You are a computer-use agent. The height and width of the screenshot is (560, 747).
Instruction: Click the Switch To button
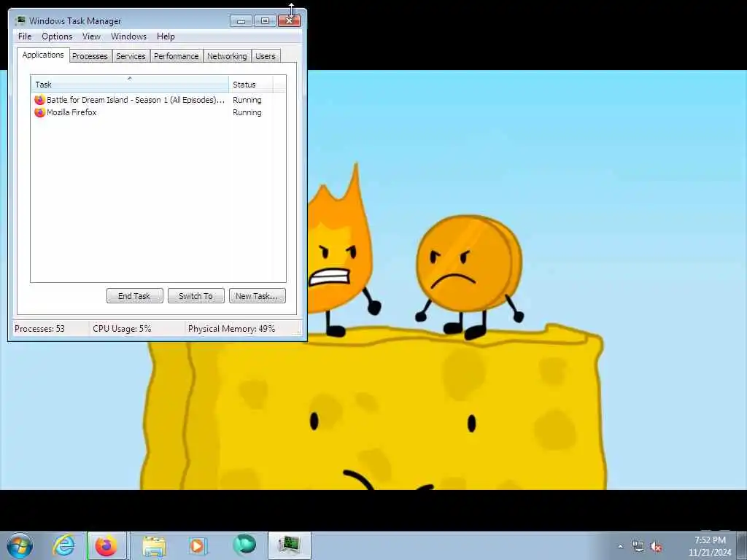pyautogui.click(x=196, y=296)
